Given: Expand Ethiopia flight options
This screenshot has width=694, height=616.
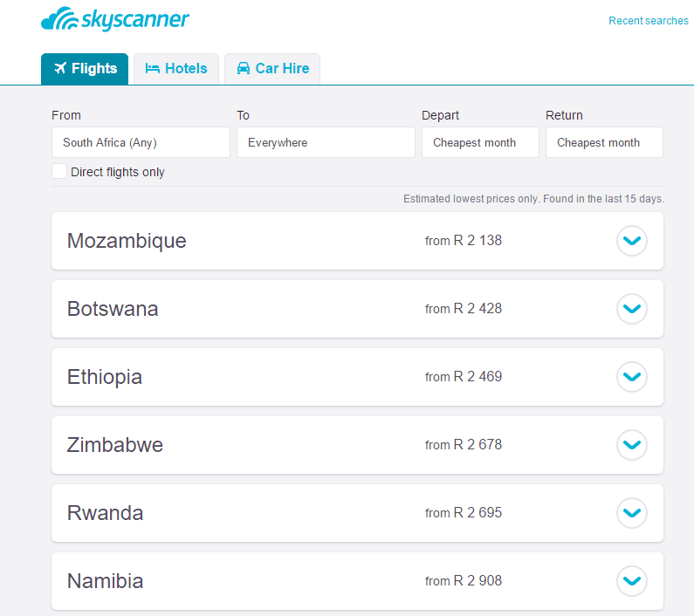Looking at the screenshot, I should [632, 377].
